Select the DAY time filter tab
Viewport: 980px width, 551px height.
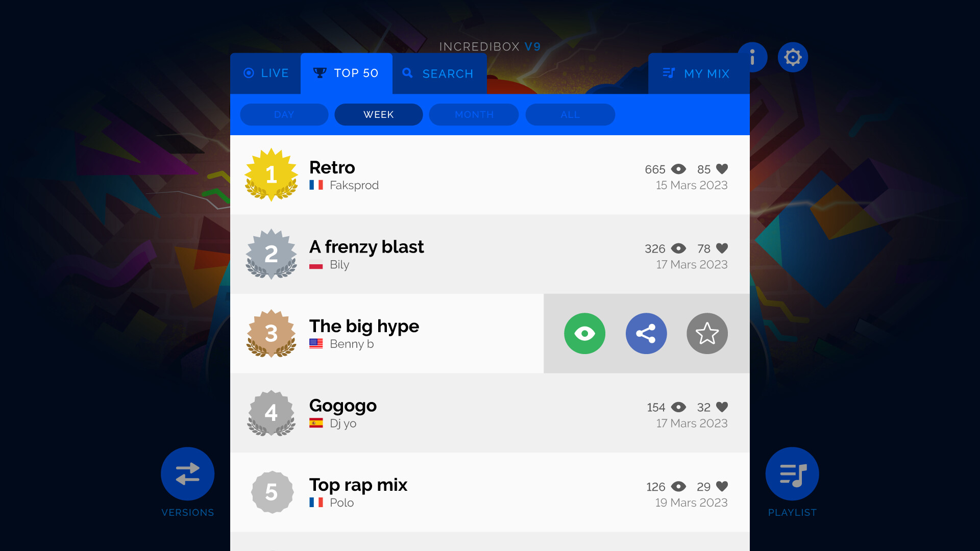pos(283,114)
